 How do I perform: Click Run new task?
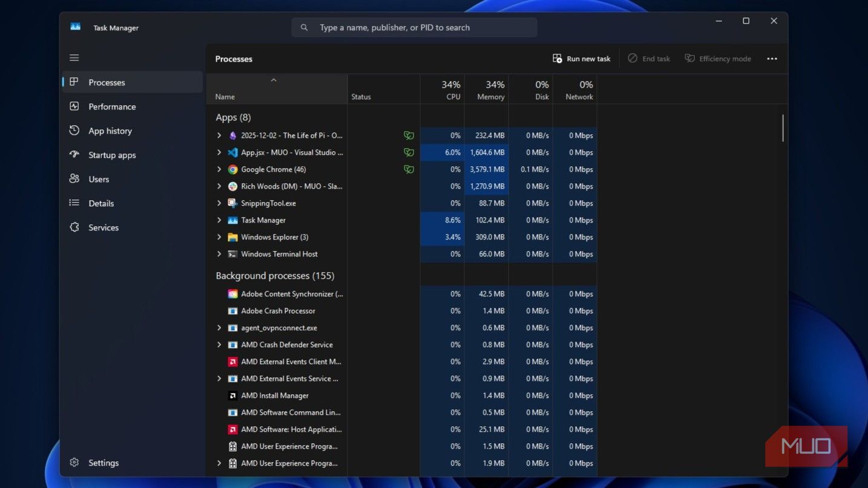pyautogui.click(x=581, y=59)
